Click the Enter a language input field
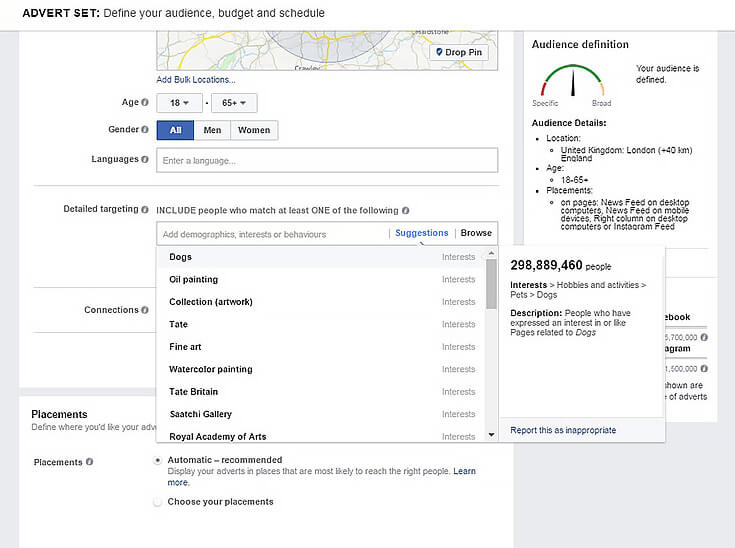The height and width of the screenshot is (548, 735). 327,160
